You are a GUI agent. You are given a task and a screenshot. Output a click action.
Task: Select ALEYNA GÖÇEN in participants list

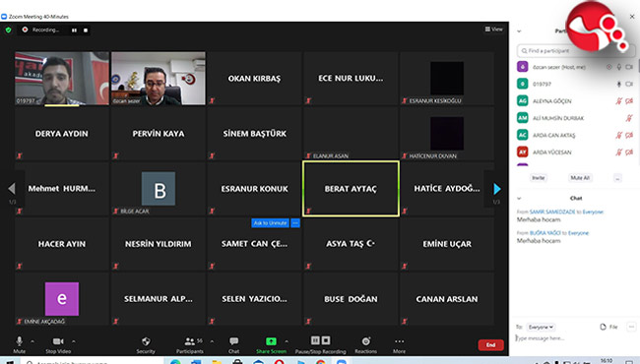pyautogui.click(x=576, y=100)
